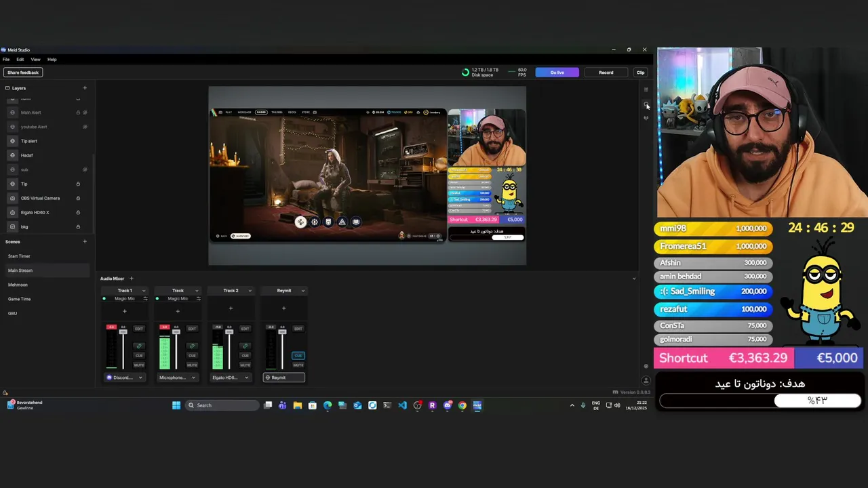Add effect to Track 2 plus slot
Viewport: 868px width, 488px height.
(231, 309)
